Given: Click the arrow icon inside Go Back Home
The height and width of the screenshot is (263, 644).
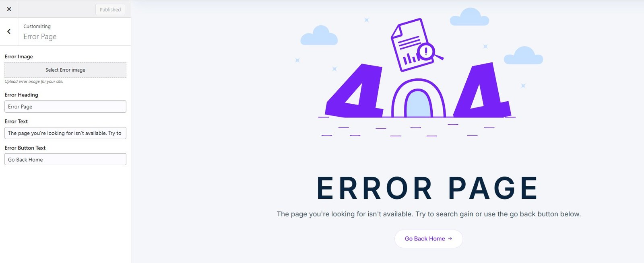Looking at the screenshot, I should coord(450,239).
